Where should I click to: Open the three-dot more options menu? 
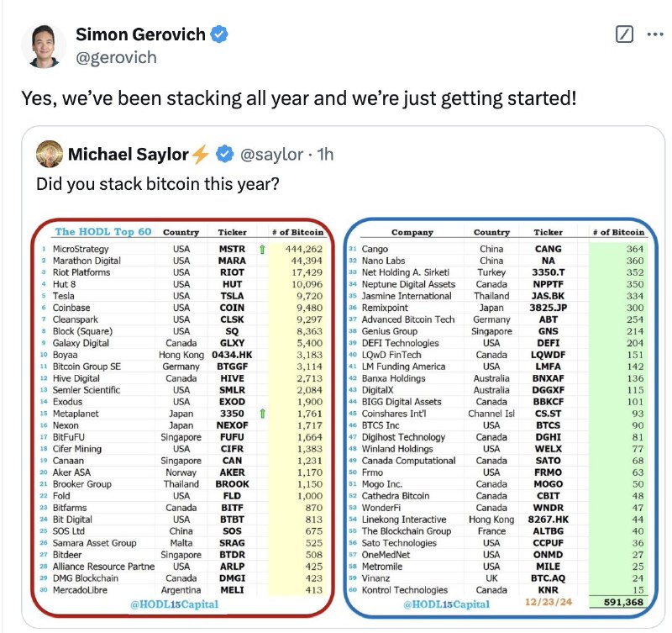pyautogui.click(x=655, y=34)
